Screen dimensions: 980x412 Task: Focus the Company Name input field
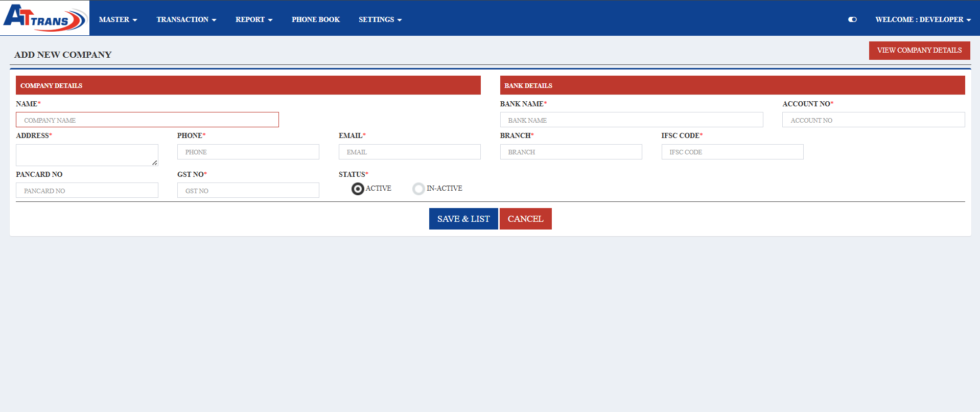[147, 120]
